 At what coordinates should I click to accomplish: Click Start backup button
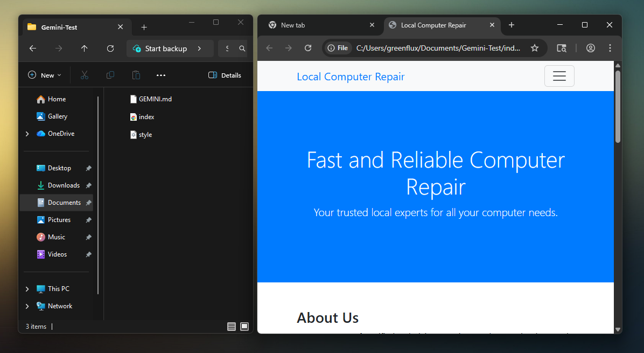pyautogui.click(x=166, y=49)
